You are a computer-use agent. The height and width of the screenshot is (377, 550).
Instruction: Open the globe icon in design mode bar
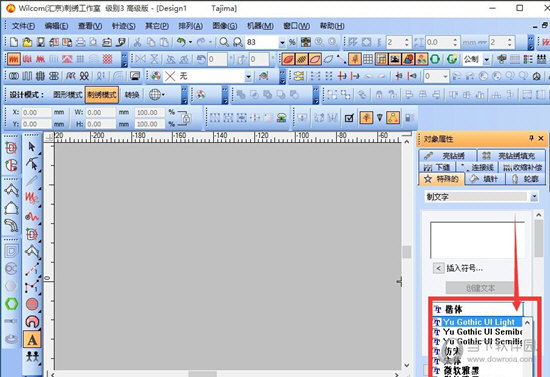[155, 94]
